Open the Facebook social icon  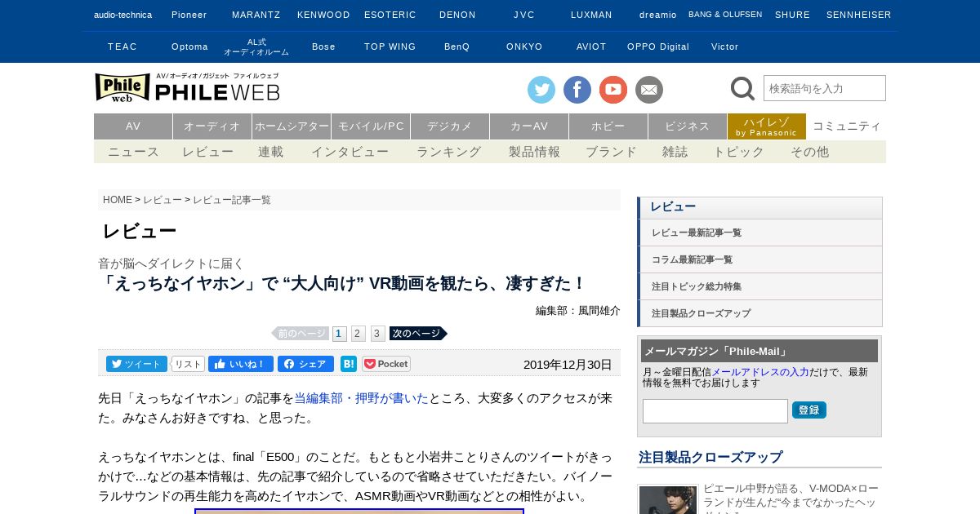tap(577, 90)
